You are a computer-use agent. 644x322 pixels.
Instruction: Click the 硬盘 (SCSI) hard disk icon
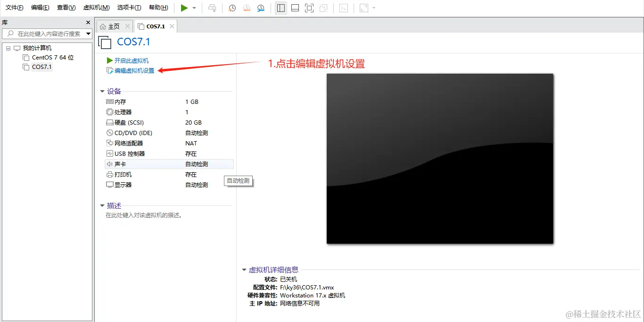click(110, 123)
